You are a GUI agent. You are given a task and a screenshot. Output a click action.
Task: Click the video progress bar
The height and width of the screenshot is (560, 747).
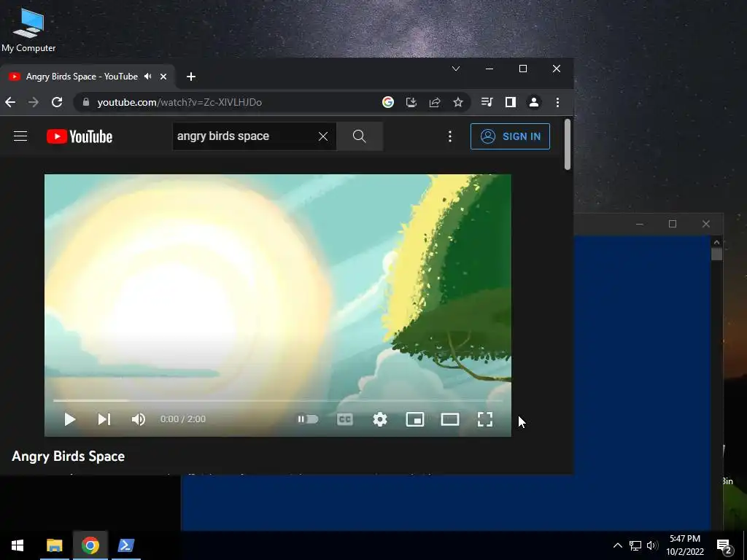278,401
